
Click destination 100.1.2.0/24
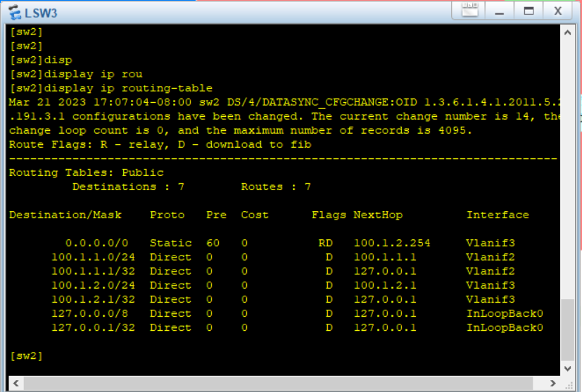(x=93, y=286)
